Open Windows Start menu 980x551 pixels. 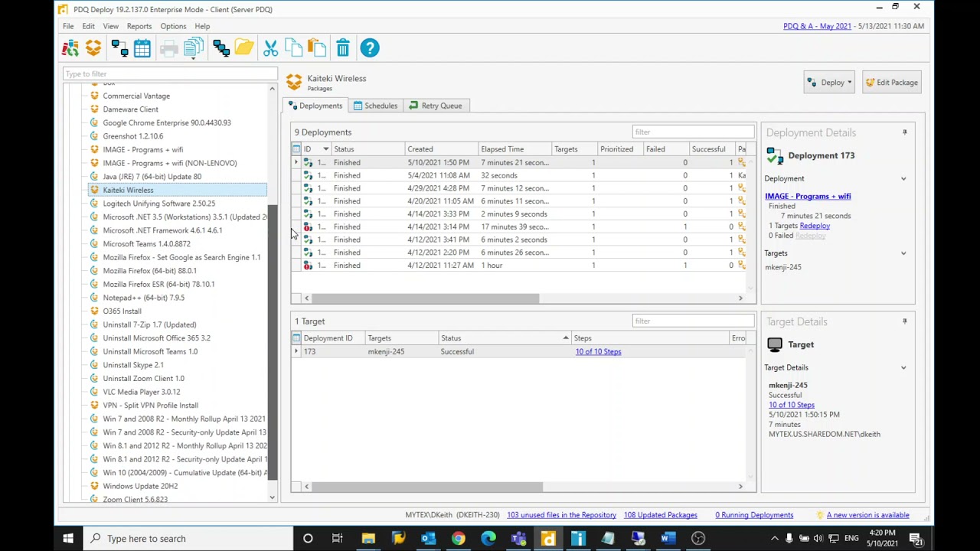pyautogui.click(x=68, y=539)
